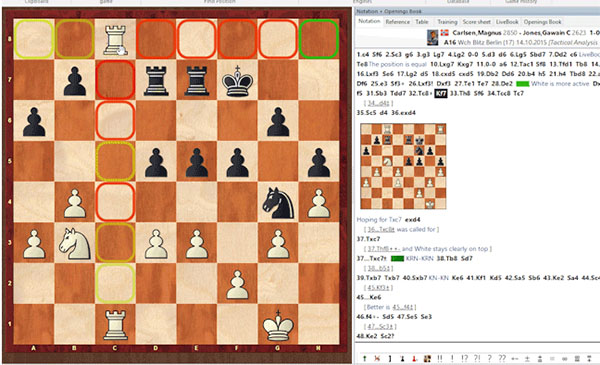Viewport: 600px width, 365px height.
Task: Jump to the highlighted move Kf7
Action: 440,93
